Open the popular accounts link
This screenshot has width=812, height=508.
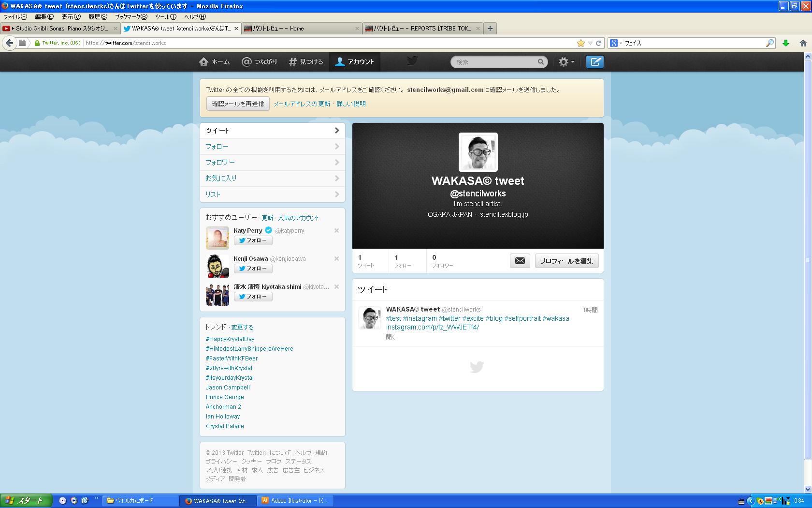coord(299,218)
